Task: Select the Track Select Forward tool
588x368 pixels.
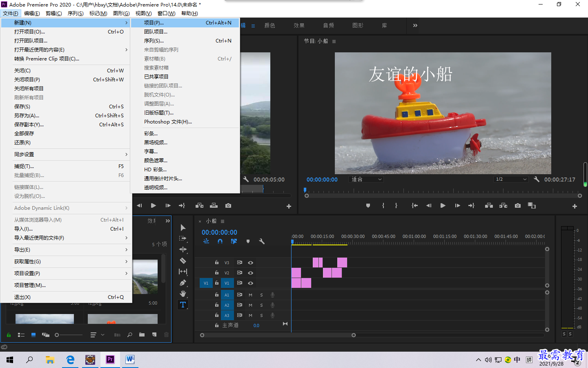Action: pyautogui.click(x=183, y=238)
